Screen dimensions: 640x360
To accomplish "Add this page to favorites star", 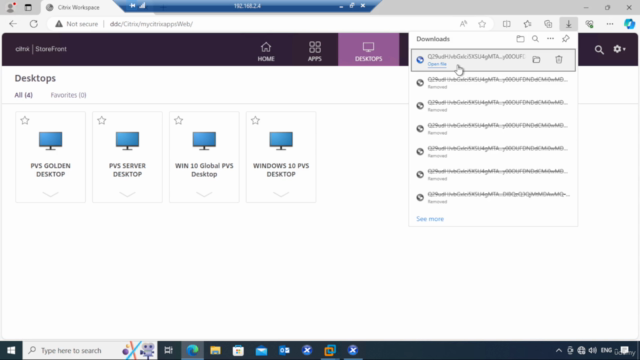I will click(x=482, y=24).
